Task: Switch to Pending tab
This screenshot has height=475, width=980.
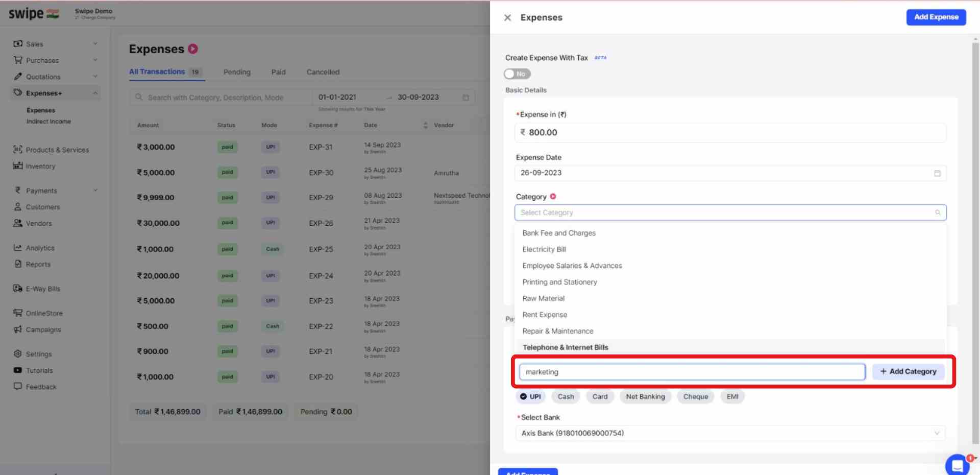Action: tap(237, 72)
